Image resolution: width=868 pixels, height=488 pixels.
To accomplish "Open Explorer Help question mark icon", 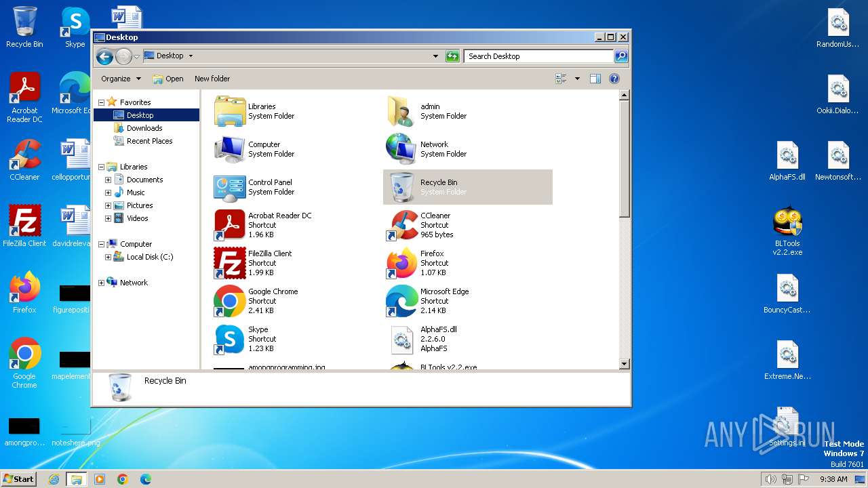I will coord(614,79).
